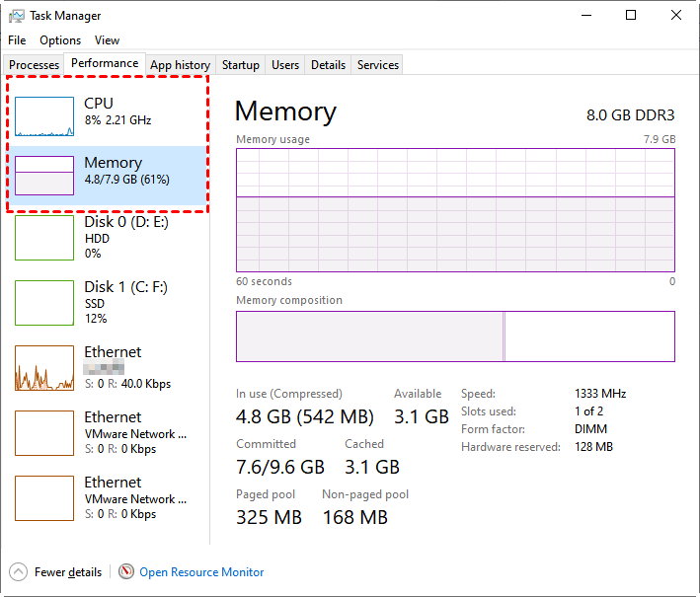700x597 pixels.
Task: Switch to the Startup tab
Action: coord(241,65)
